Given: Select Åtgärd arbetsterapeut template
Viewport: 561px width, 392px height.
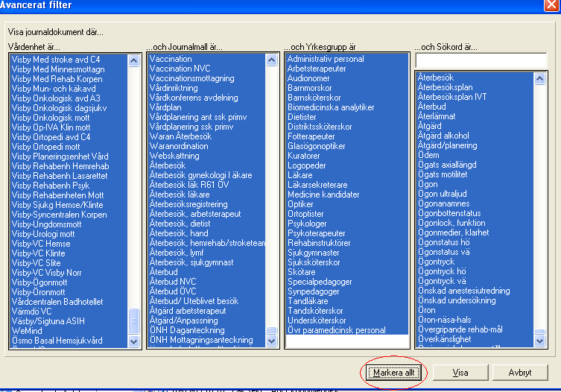Looking at the screenshot, I should tap(188, 310).
